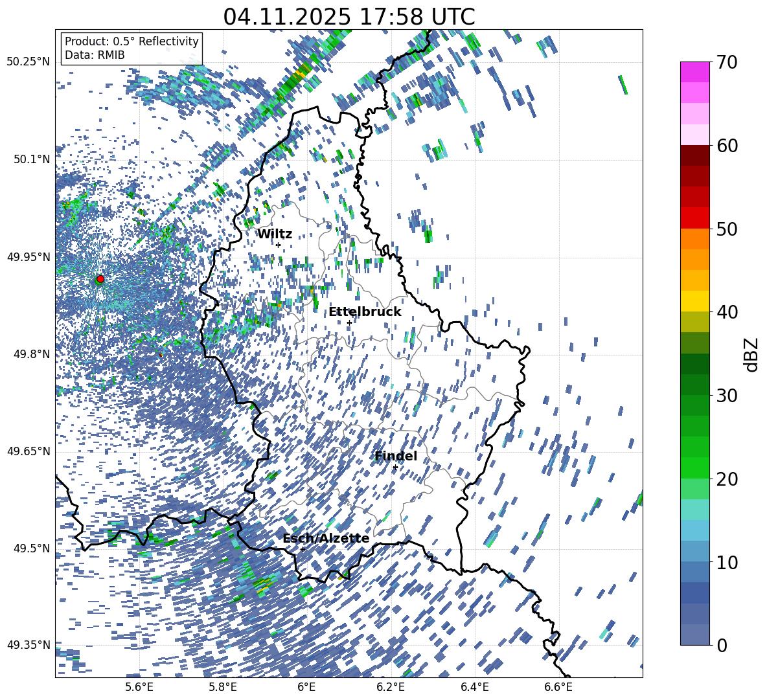Select the Wiltz city label
This screenshot has height=700, width=767.
(275, 234)
